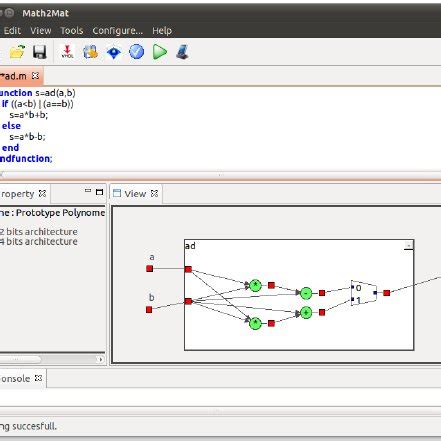Screen dimensions: 441x441
Task: Click the blue checkmark validate icon
Action: [137, 52]
